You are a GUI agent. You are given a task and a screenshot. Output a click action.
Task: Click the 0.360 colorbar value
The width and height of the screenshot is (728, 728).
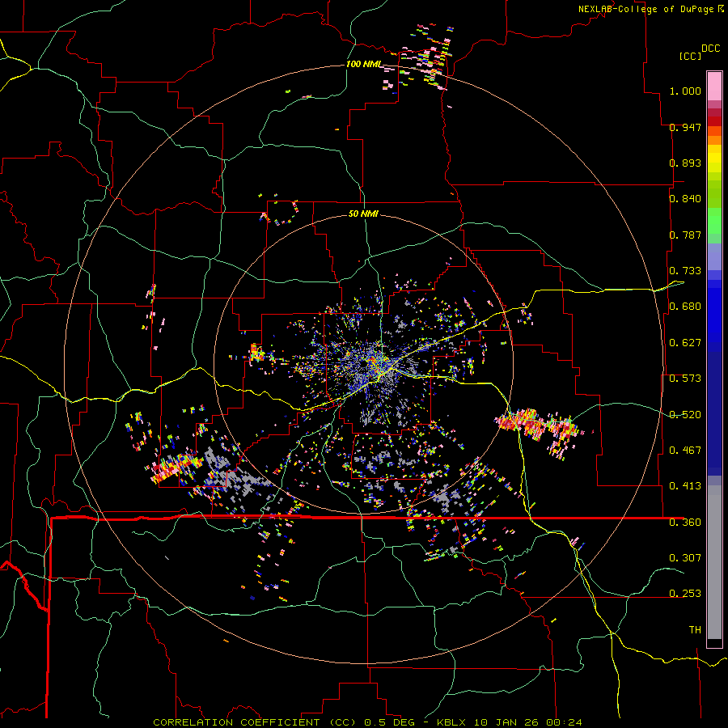(685, 523)
